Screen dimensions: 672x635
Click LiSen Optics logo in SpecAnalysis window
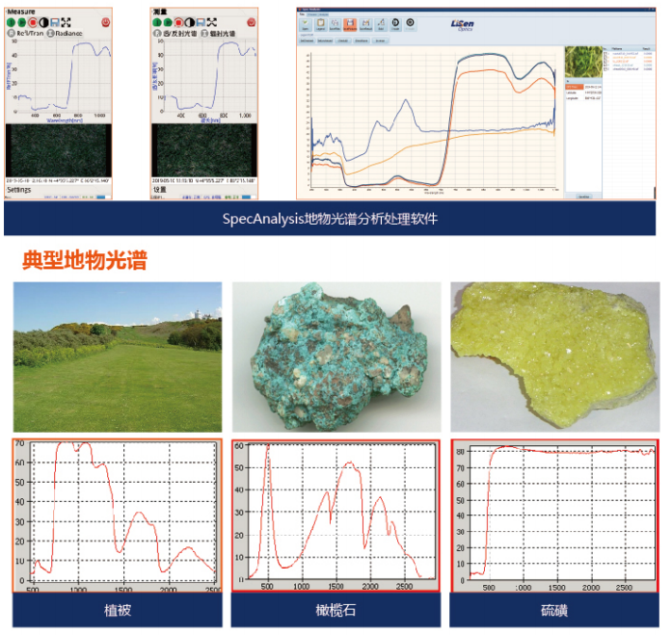[463, 25]
